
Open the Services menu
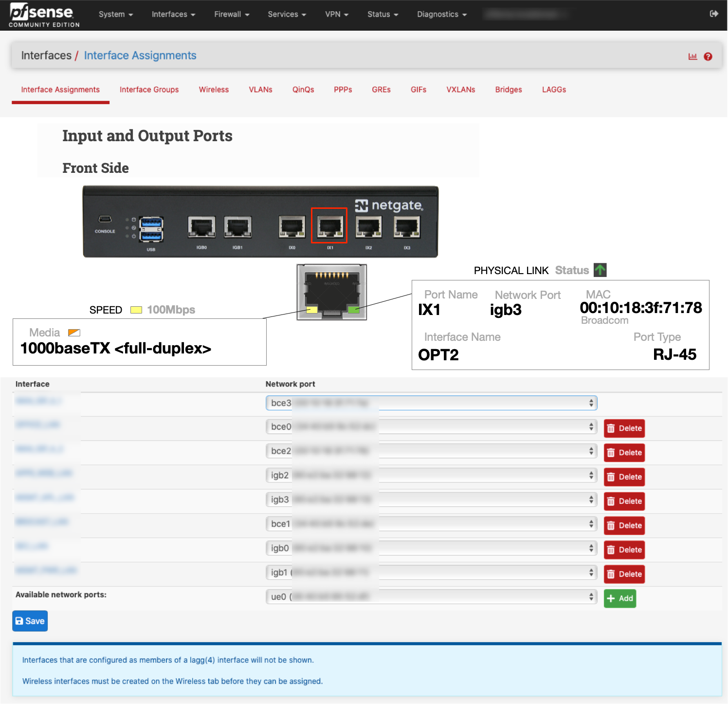[x=287, y=15]
